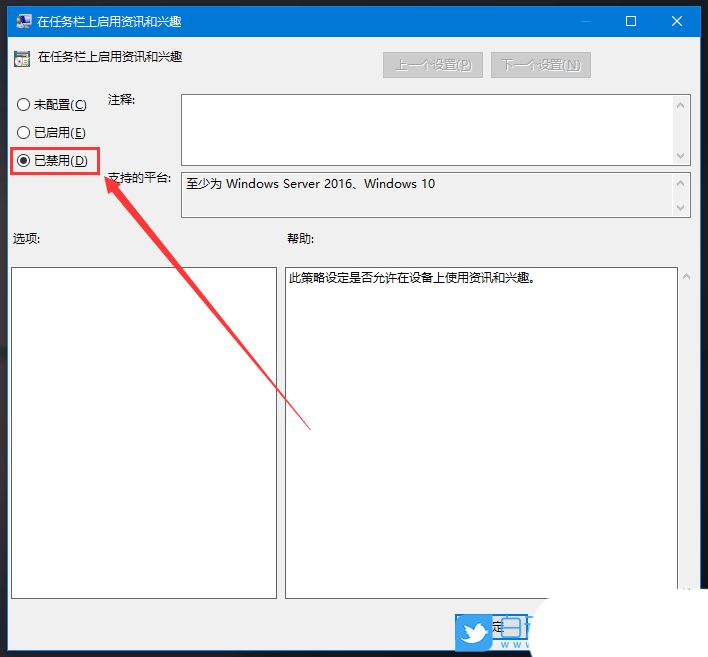Click the 上一个设置(P) button
Screen dimensions: 708x657
433,65
